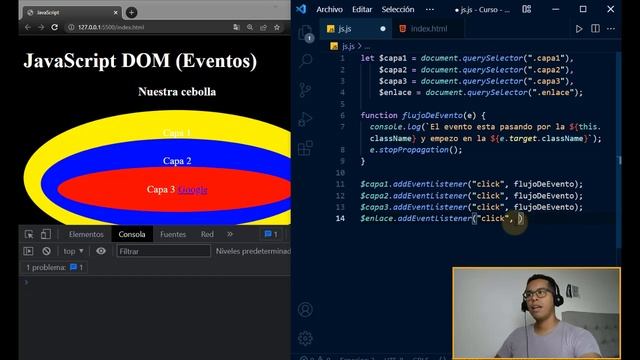Click the browser address bar URL
The image size is (640, 360).
[111, 27]
